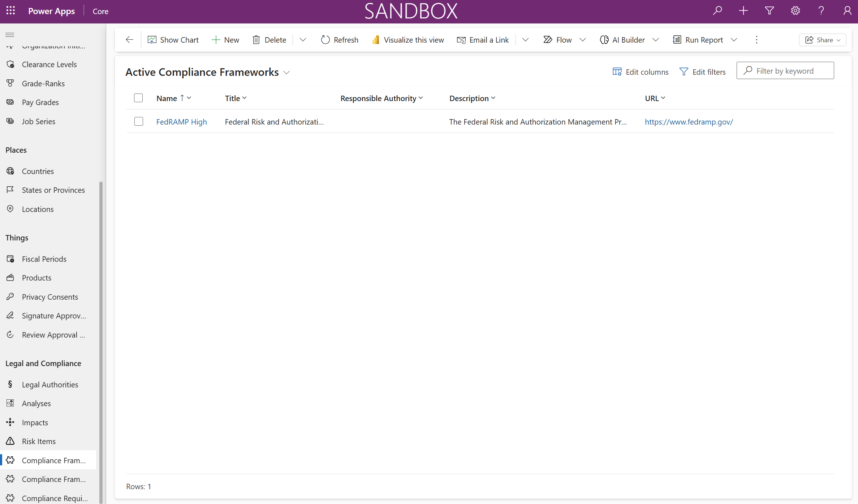Image resolution: width=858 pixels, height=504 pixels.
Task: Open the URL column header menu
Action: click(655, 98)
